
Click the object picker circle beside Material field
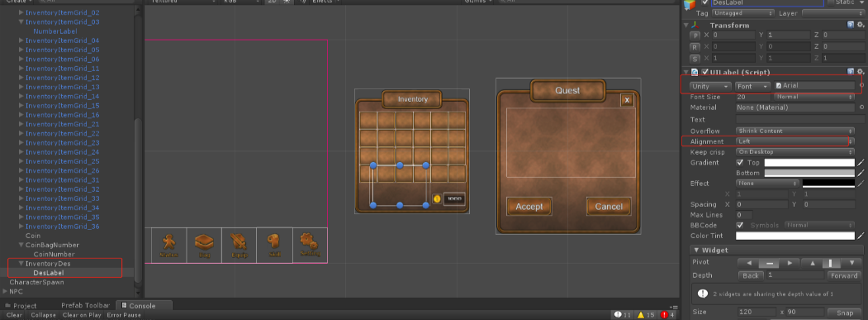tap(861, 107)
